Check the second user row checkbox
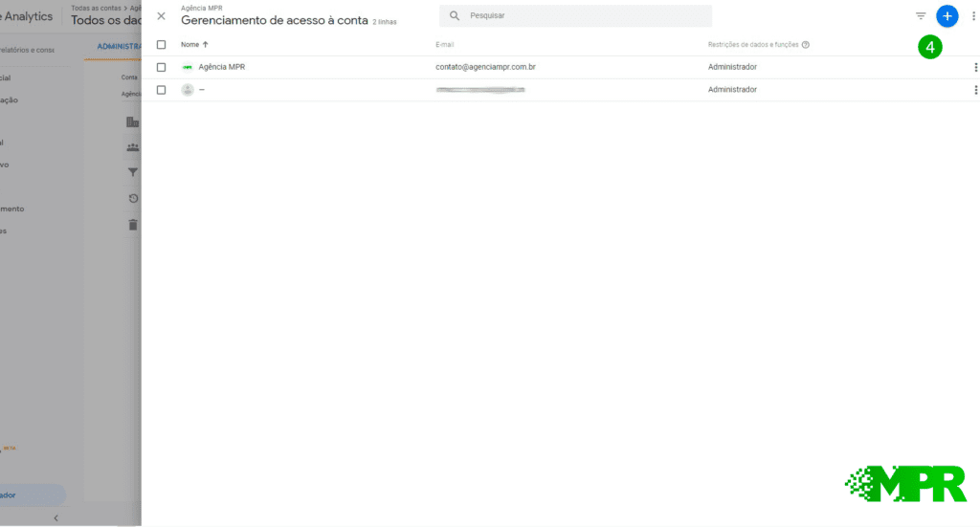The height and width of the screenshot is (527, 980). pos(161,90)
